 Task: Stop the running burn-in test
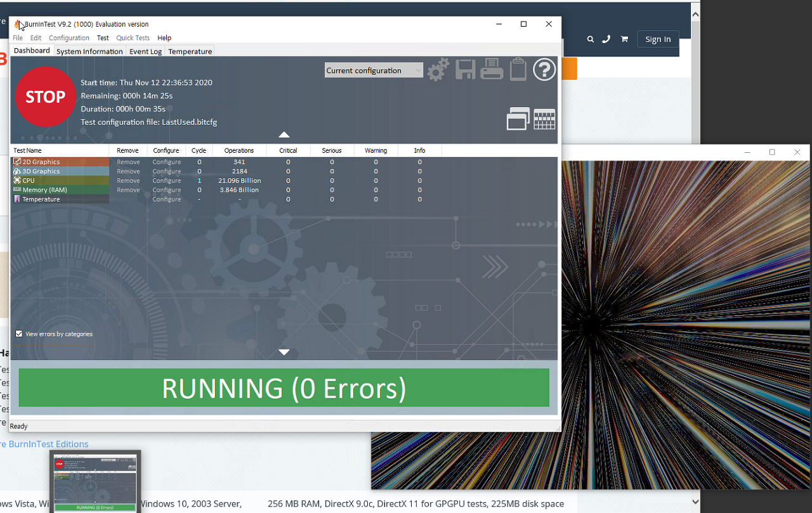(45, 97)
